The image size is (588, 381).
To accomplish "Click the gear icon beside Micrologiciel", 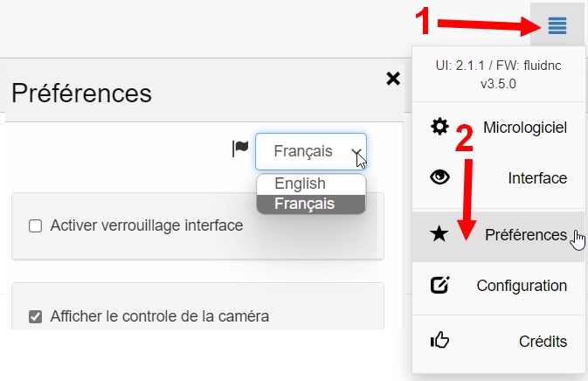I will tap(439, 127).
